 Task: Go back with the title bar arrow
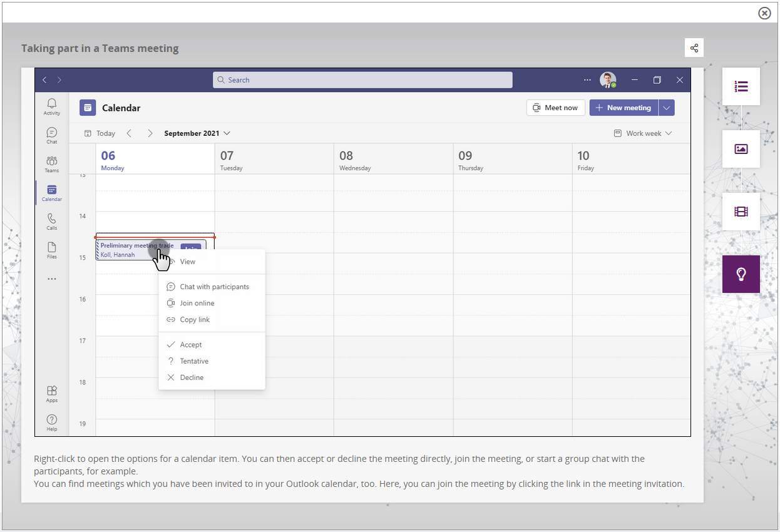pyautogui.click(x=44, y=80)
